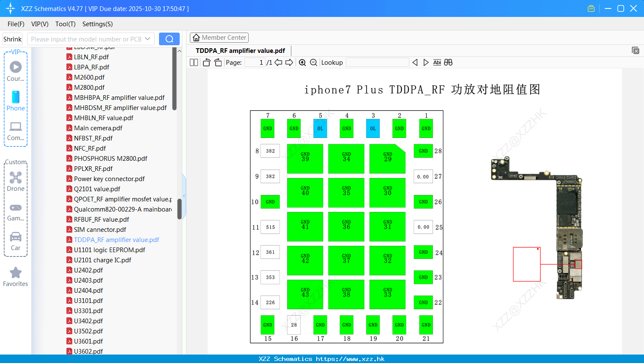Click the 361 value on pin 12

coord(270,252)
